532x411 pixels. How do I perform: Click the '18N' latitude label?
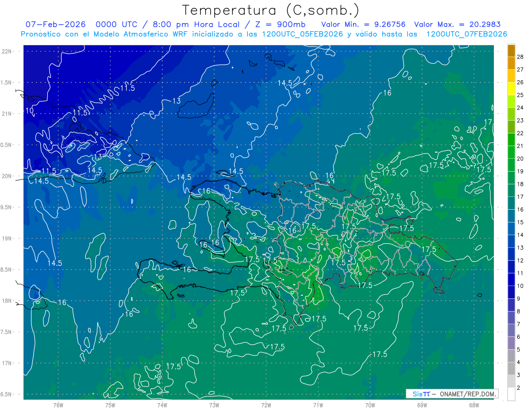7,301
